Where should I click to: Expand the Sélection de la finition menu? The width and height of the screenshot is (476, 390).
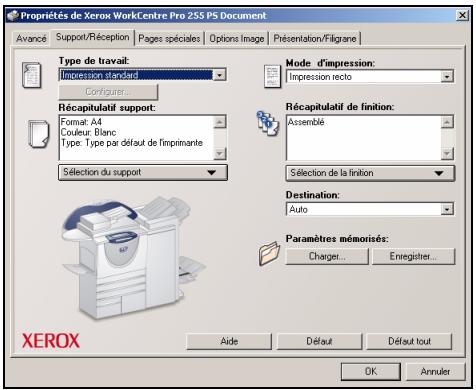370,173
